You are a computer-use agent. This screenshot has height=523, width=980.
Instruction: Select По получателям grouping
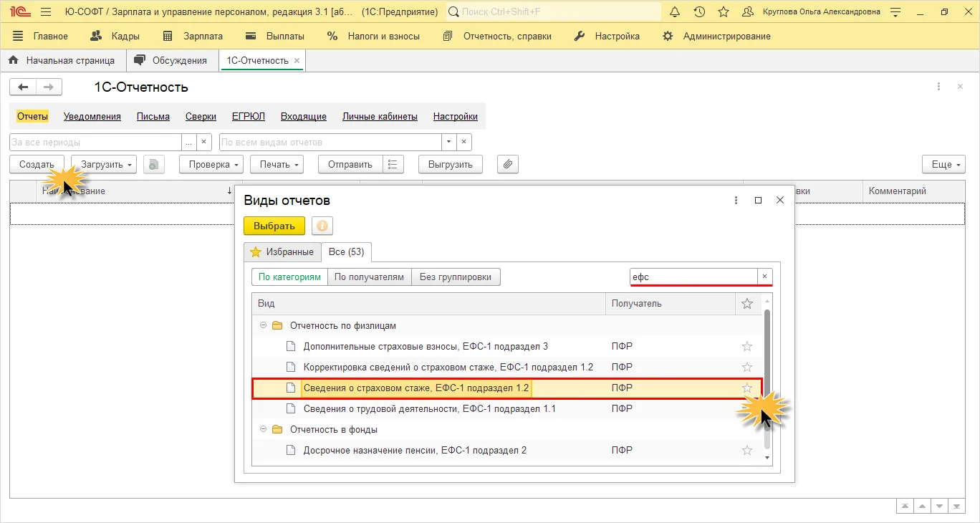[x=370, y=277]
